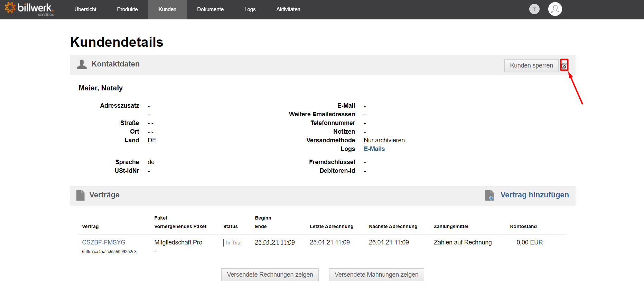Click the Zahlungsmittel column header
This screenshot has height=286, width=644.
pyautogui.click(x=451, y=226)
